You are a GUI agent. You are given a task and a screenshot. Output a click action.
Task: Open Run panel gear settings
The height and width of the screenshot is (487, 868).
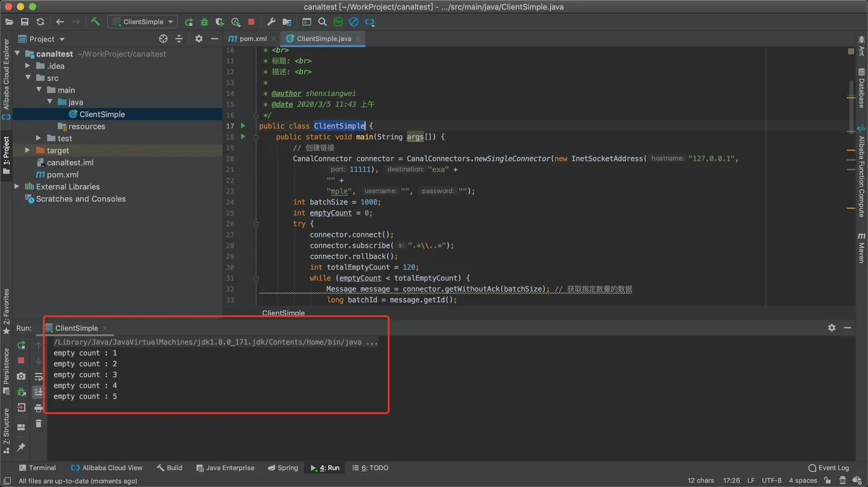[832, 328]
